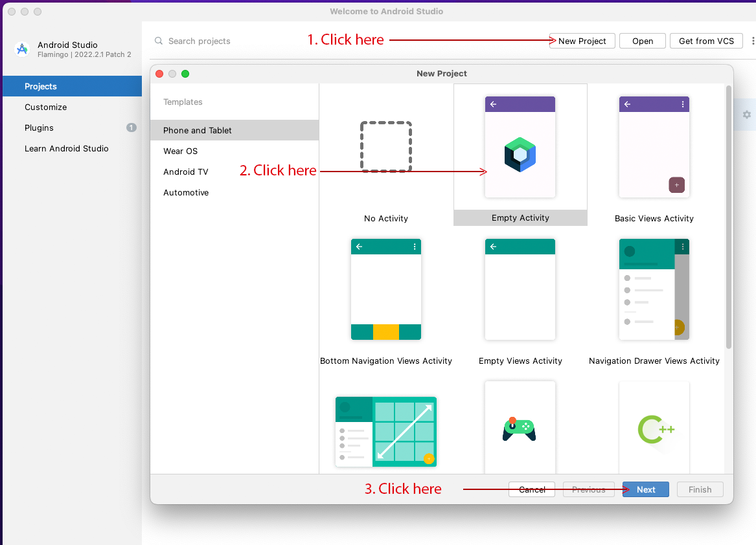
Task: Click Next in New Project dialog
Action: (x=646, y=489)
